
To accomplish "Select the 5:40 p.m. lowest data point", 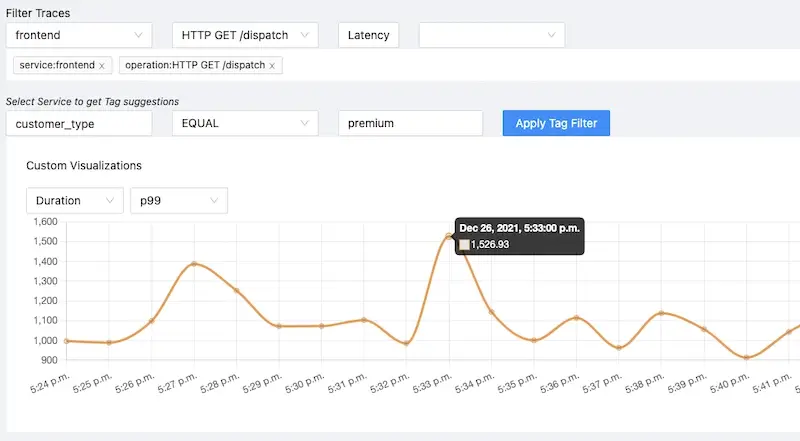I will [x=746, y=358].
